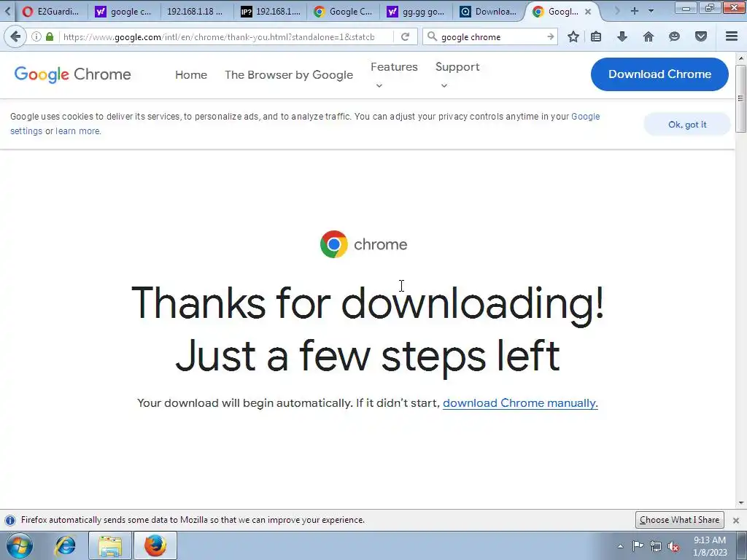Accept cookies with 'Ok, got it'
The width and height of the screenshot is (747, 560).
(x=686, y=124)
